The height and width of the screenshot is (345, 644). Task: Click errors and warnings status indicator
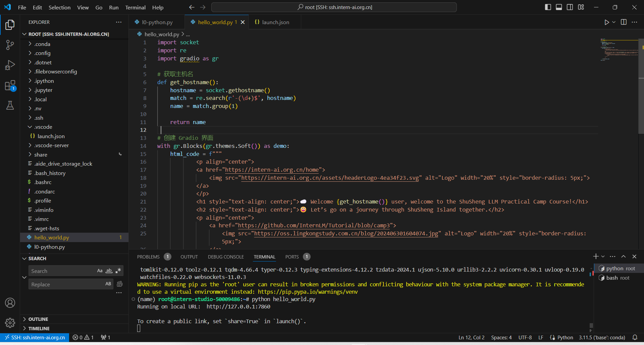point(83,337)
